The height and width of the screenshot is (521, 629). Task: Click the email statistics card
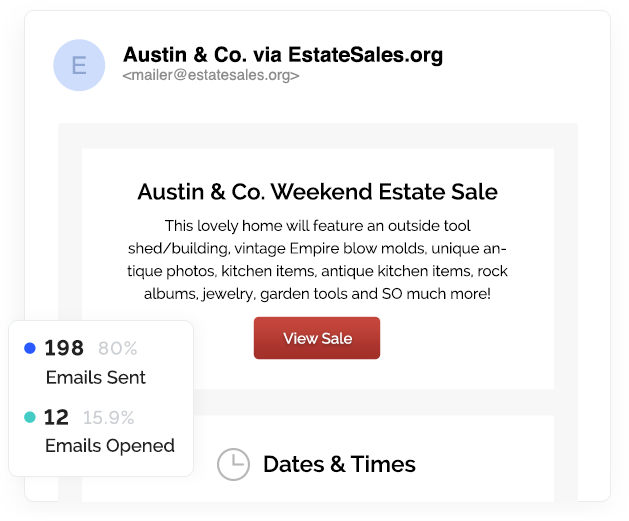coord(101,398)
